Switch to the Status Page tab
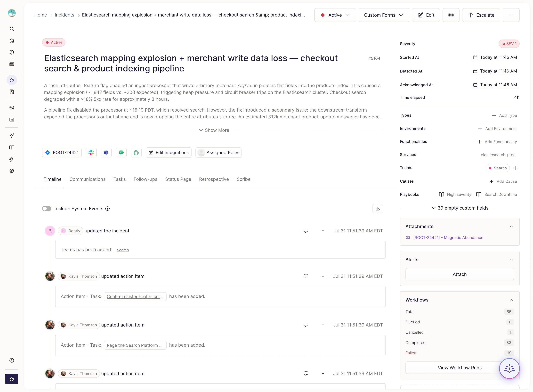The height and width of the screenshot is (392, 533). click(178, 179)
